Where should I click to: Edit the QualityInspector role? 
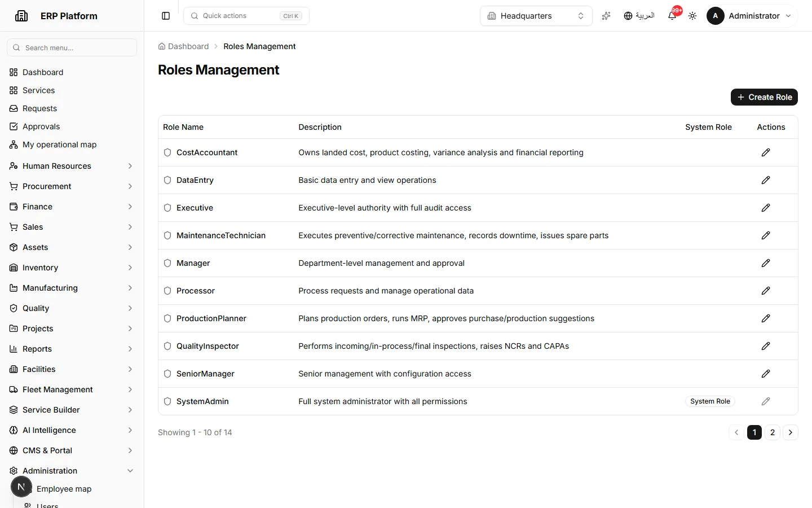(x=766, y=346)
